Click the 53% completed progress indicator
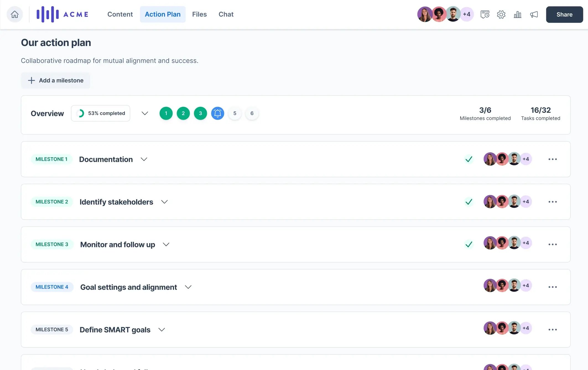The width and height of the screenshot is (588, 370). (x=101, y=113)
